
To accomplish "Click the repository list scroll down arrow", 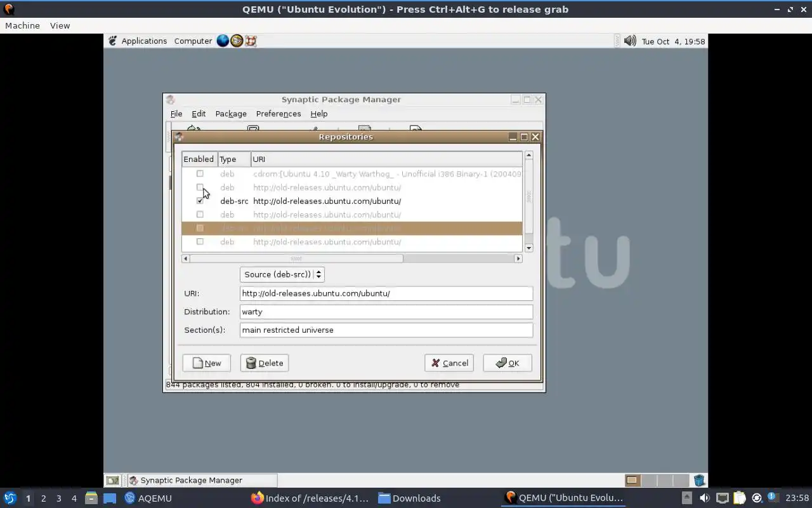I will tap(528, 248).
